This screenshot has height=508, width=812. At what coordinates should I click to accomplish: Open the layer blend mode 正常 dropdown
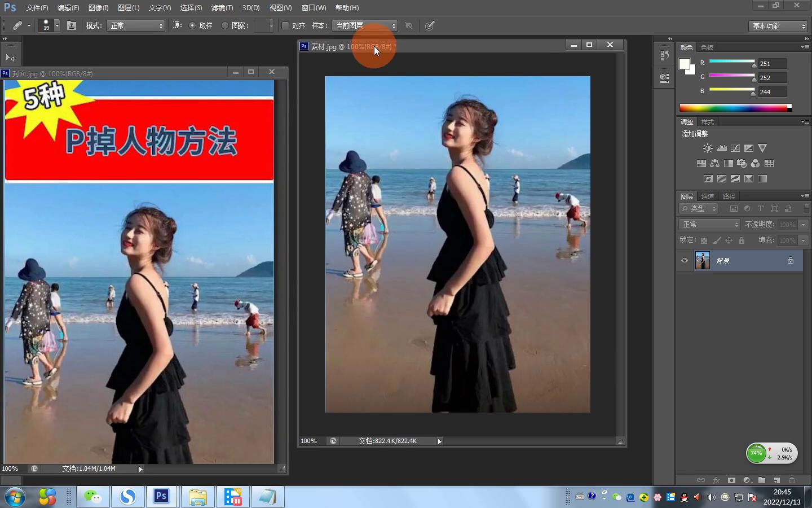(x=709, y=225)
